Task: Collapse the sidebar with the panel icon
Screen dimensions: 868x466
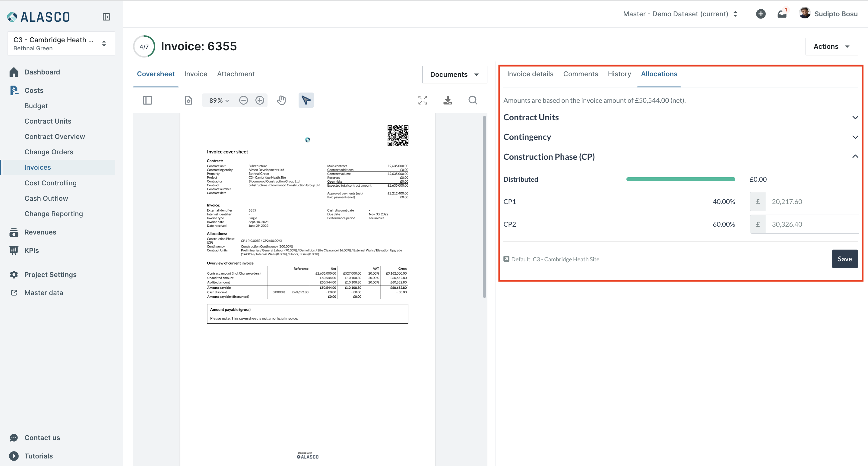Action: (x=106, y=17)
